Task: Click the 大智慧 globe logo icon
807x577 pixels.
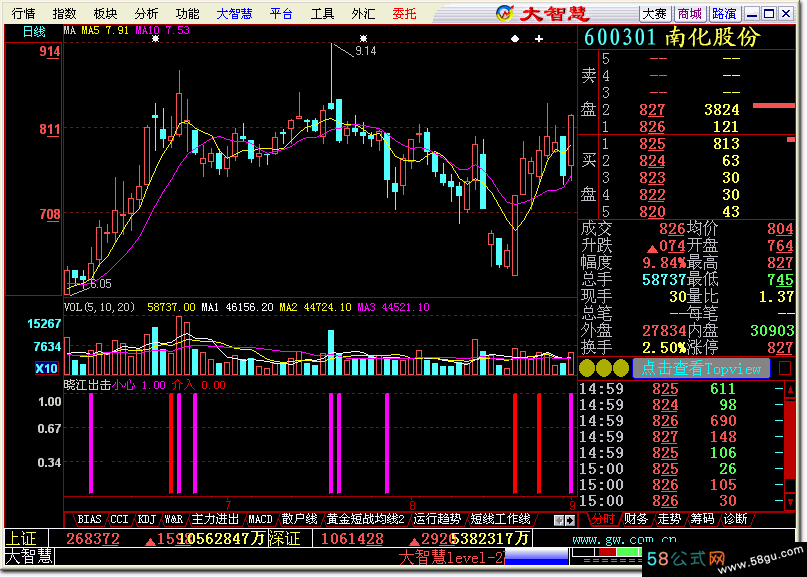Action: [x=505, y=13]
